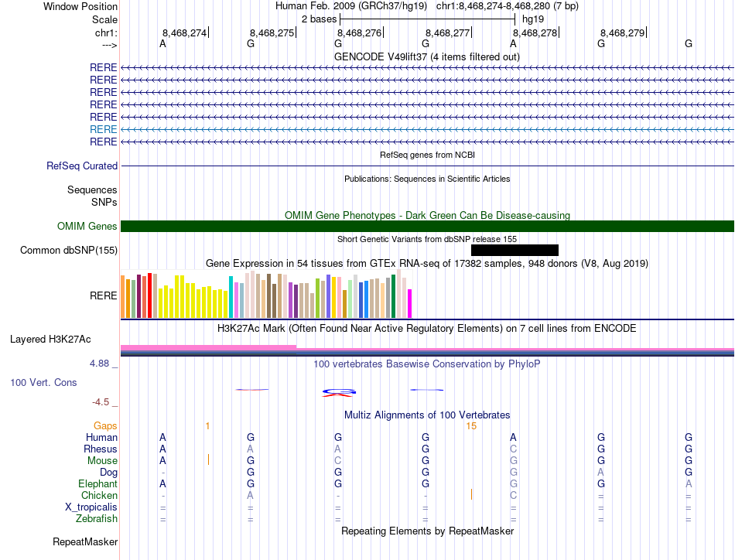
Task: Open the RepeatMasker track label
Action: 85,541
